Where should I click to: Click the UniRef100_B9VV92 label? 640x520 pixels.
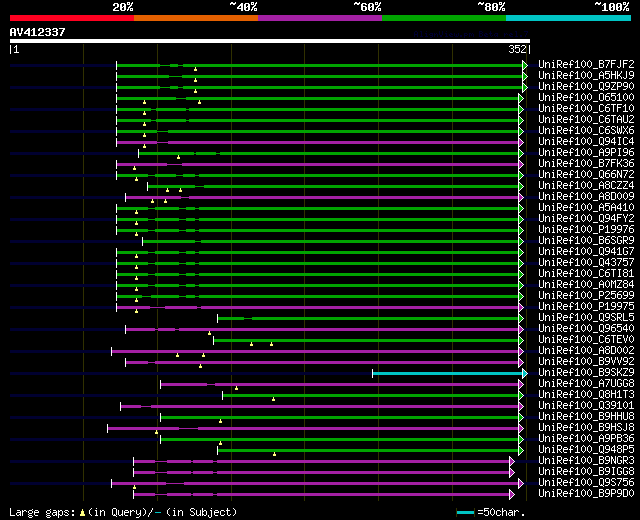[x=586, y=362]
